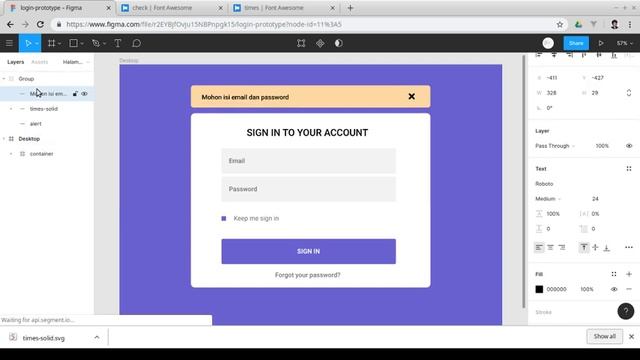640x360 pixels.
Task: Open the 57% zoom dropdown
Action: click(624, 43)
